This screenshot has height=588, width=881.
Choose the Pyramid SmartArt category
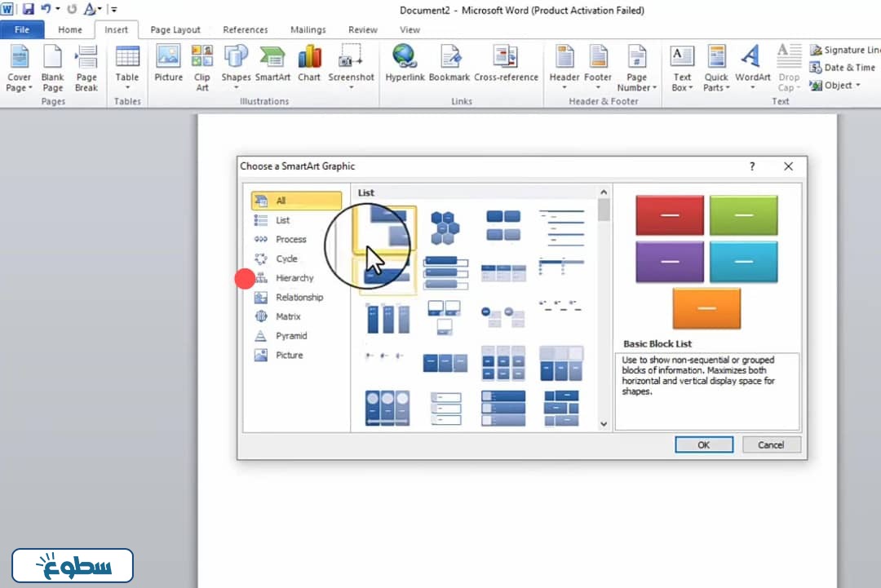click(291, 336)
